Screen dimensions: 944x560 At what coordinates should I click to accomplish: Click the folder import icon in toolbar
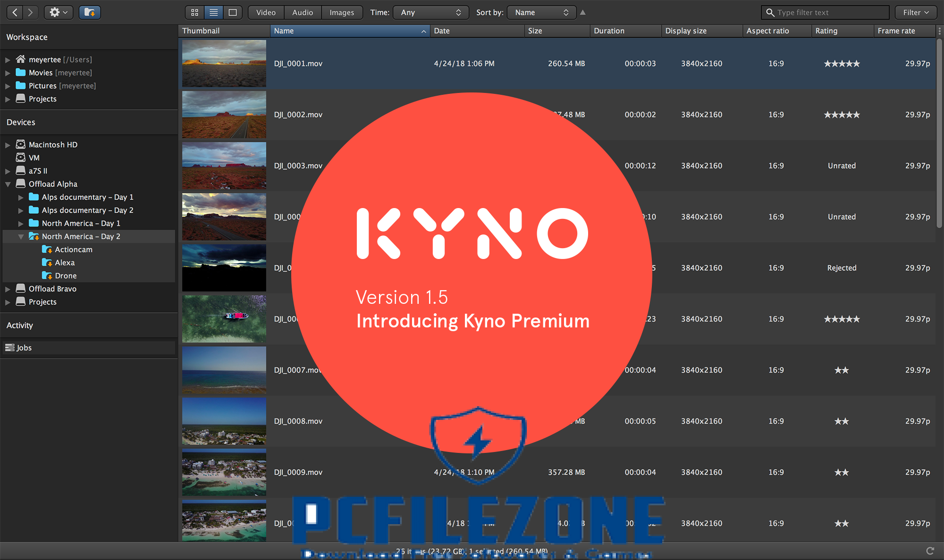[x=90, y=12]
